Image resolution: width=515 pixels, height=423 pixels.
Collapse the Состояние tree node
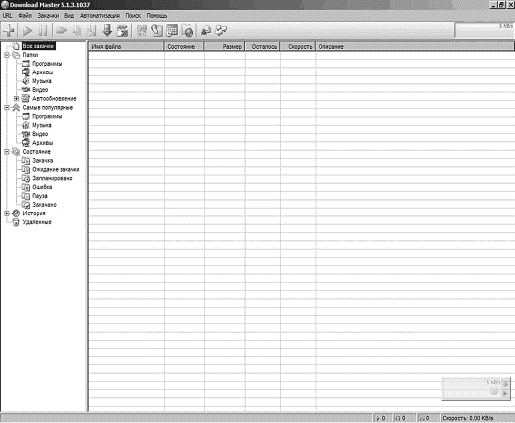coord(7,152)
